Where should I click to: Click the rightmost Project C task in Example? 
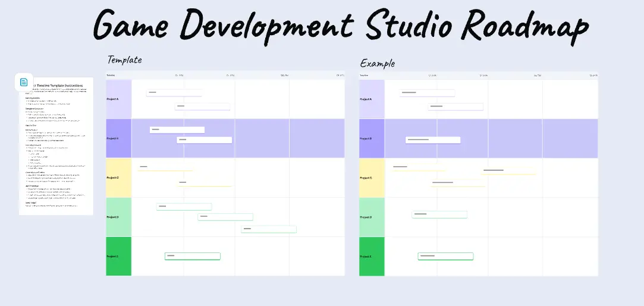pos(508,171)
